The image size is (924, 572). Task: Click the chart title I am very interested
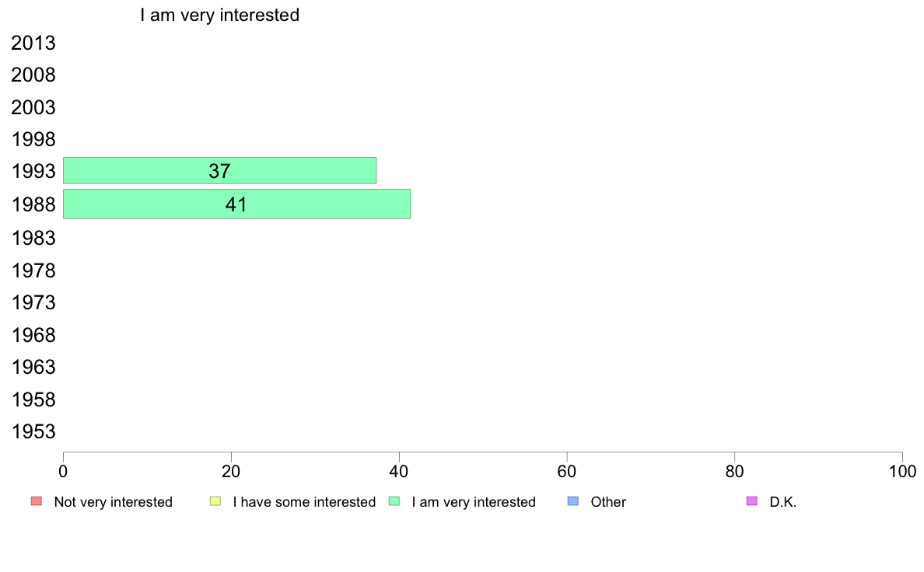point(220,15)
